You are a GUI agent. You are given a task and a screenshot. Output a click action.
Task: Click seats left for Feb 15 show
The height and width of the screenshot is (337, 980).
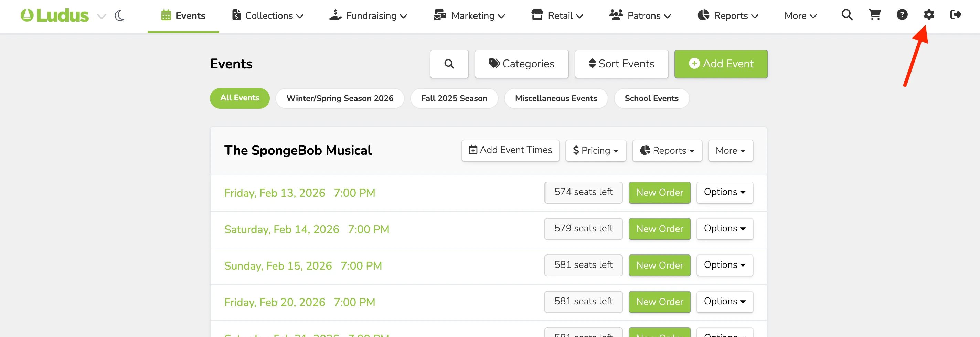[583, 265]
